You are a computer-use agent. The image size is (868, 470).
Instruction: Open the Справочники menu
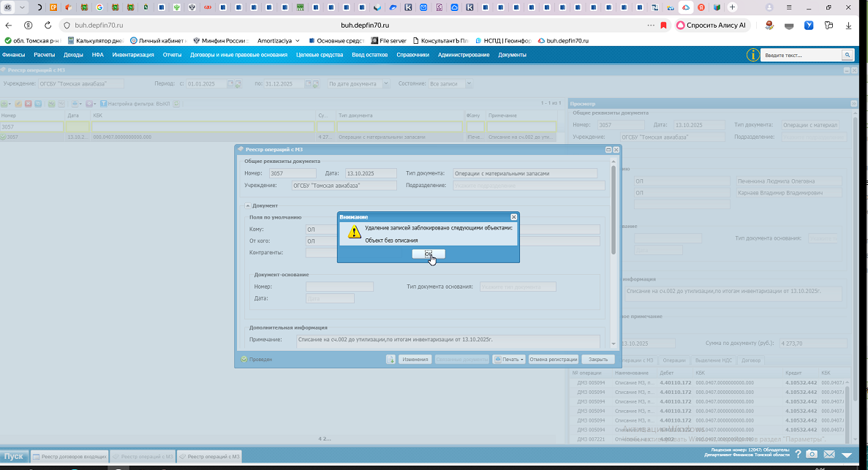[413, 55]
